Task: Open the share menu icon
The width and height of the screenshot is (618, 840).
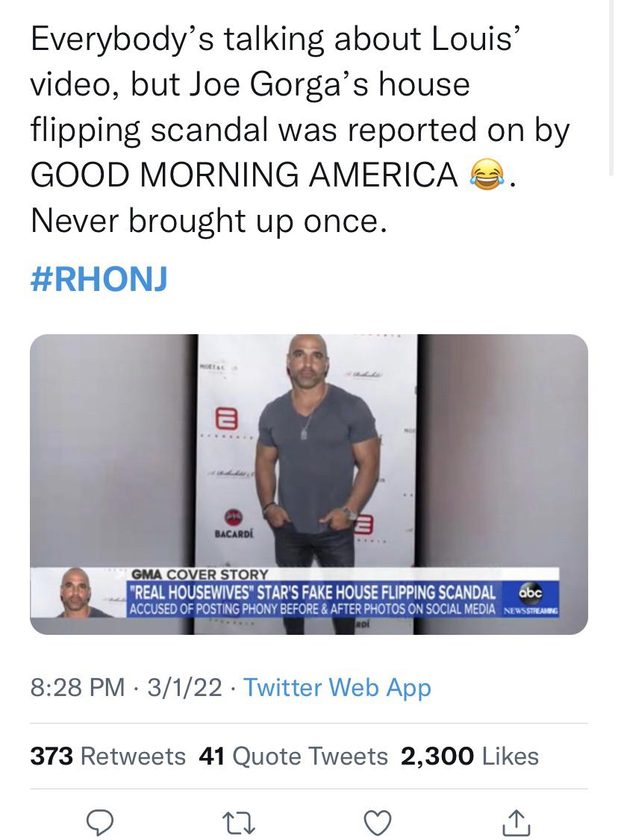Action: [517, 822]
